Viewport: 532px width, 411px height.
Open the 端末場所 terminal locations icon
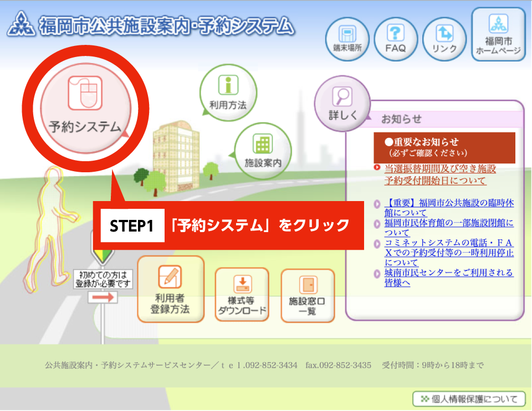click(347, 39)
